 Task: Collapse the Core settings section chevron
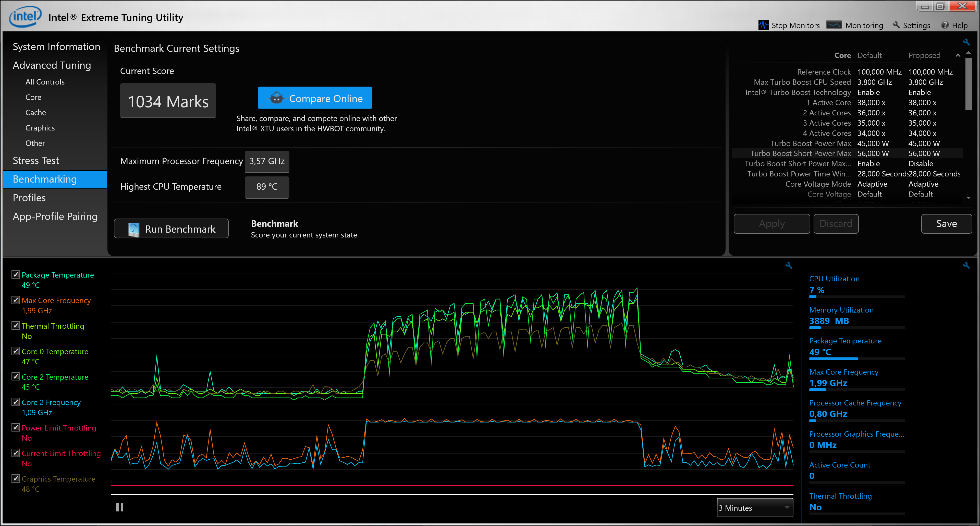pyautogui.click(x=958, y=56)
